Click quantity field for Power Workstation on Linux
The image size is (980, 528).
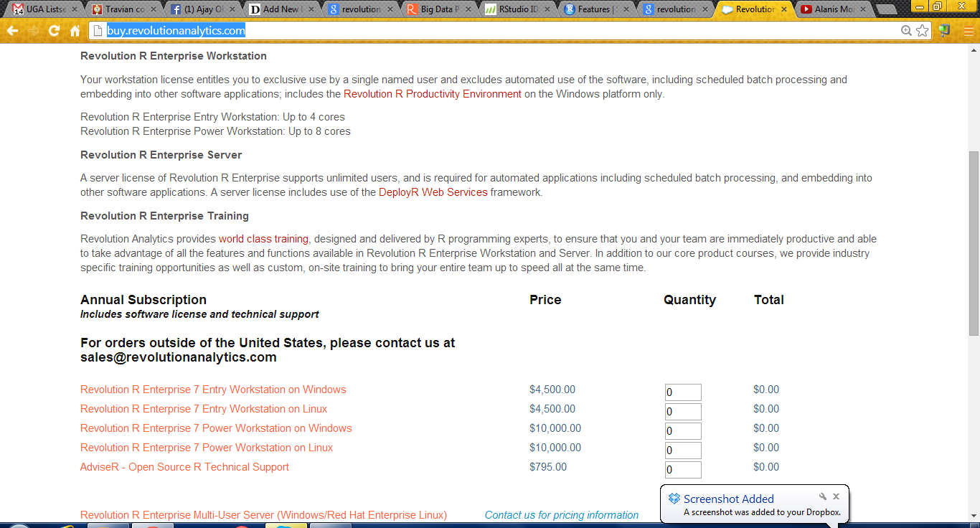click(682, 451)
